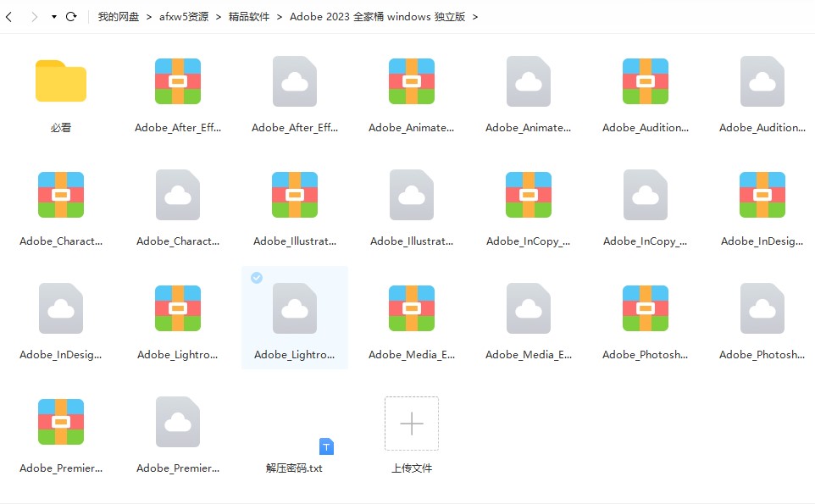The width and height of the screenshot is (815, 504).
Task: Select Adobe_InCopy file with cloud icon
Action: click(646, 195)
